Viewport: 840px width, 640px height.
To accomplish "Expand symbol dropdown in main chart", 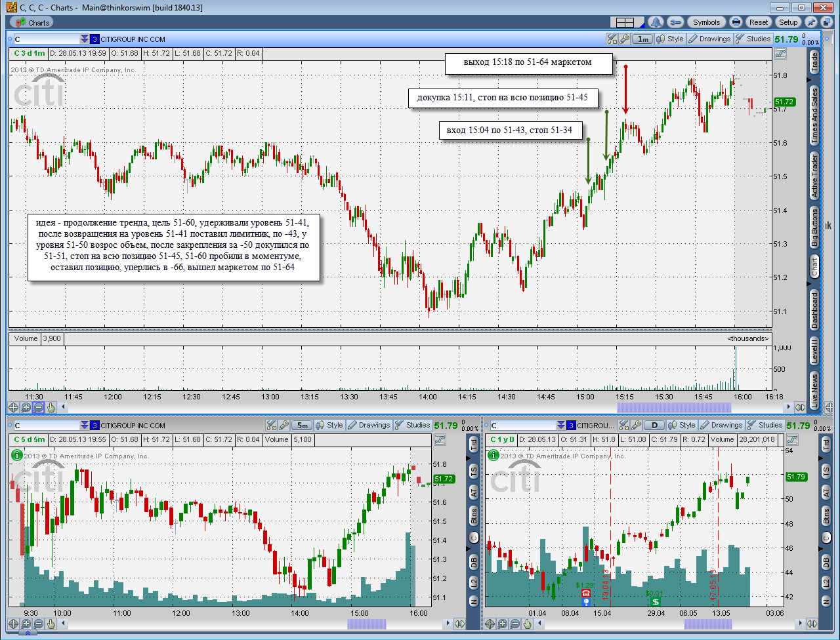I will pyautogui.click(x=84, y=39).
